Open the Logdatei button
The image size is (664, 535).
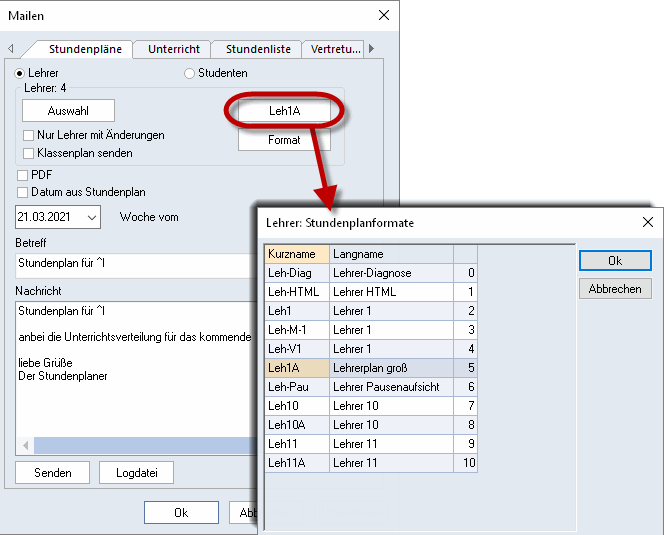[x=136, y=473]
